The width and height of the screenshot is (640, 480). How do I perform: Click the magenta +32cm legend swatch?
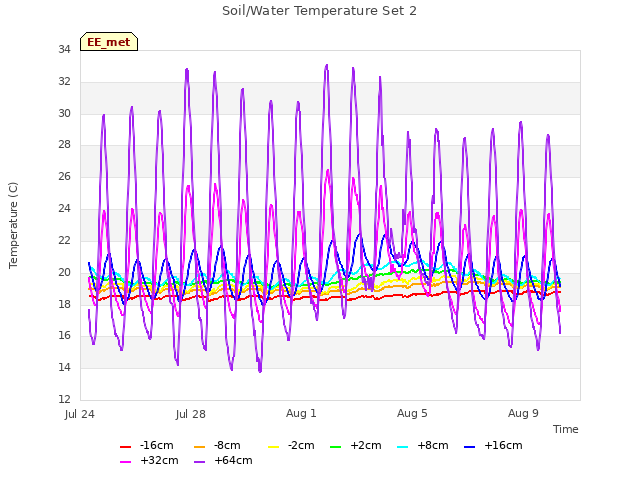point(125,462)
